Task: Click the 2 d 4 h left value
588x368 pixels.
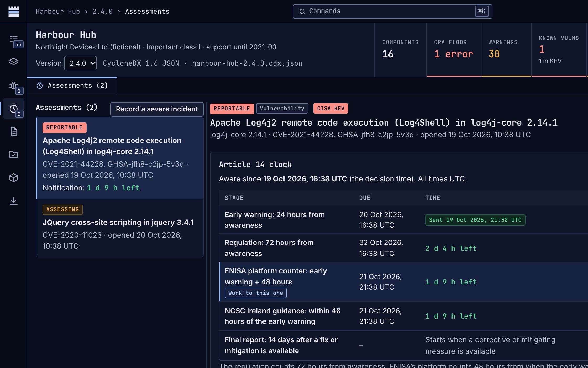Action: [451, 248]
